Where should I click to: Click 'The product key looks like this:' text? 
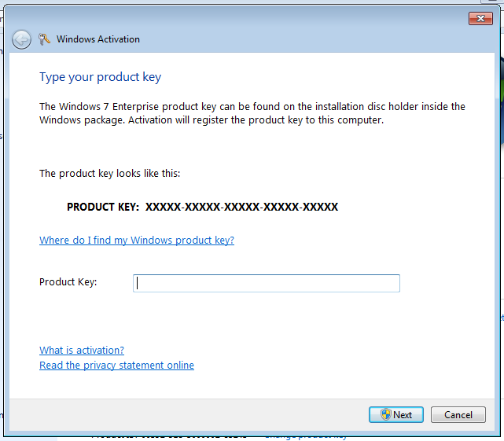click(x=109, y=173)
